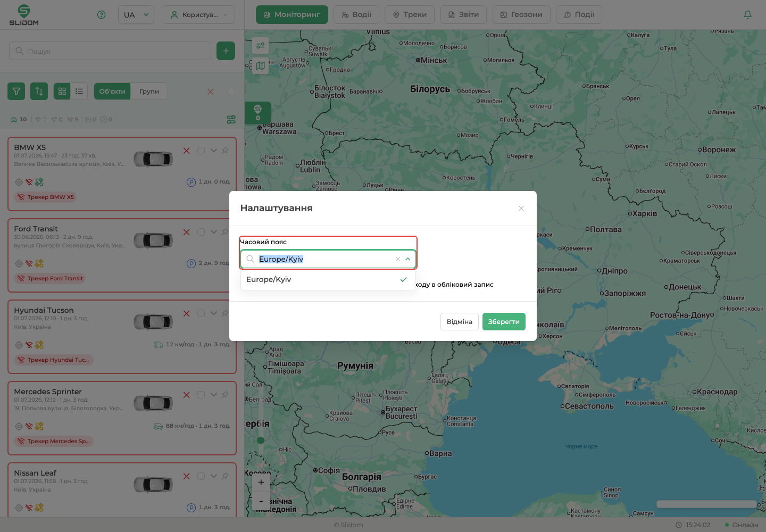
Task: Click the Відміна cancel button
Action: tap(460, 322)
